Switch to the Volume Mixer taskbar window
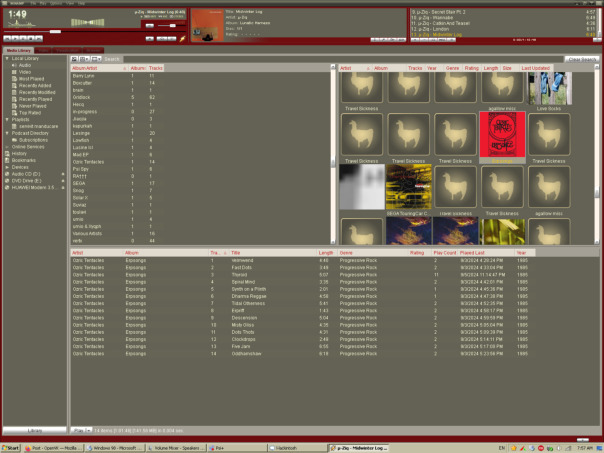The height and width of the screenshot is (453, 604). (176, 448)
